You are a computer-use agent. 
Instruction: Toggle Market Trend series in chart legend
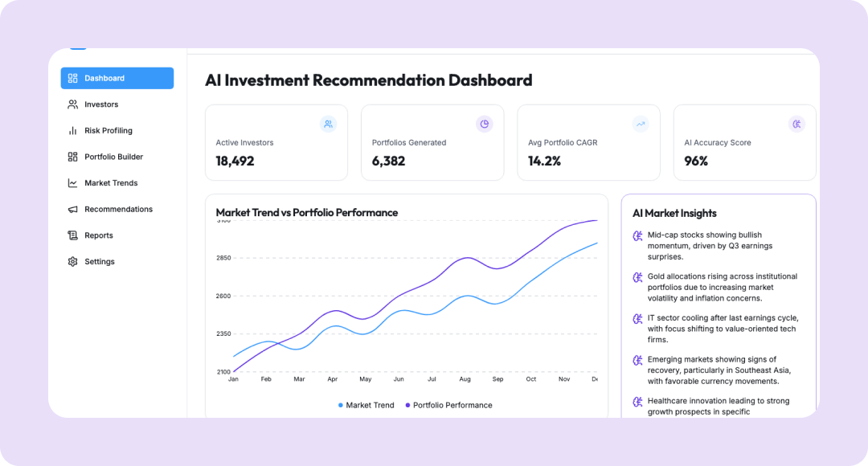coord(366,406)
